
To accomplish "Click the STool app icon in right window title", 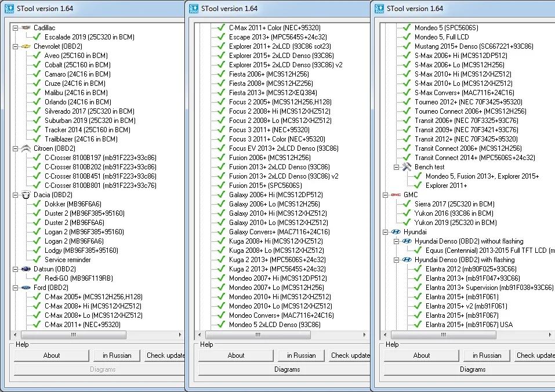I will point(379,9).
